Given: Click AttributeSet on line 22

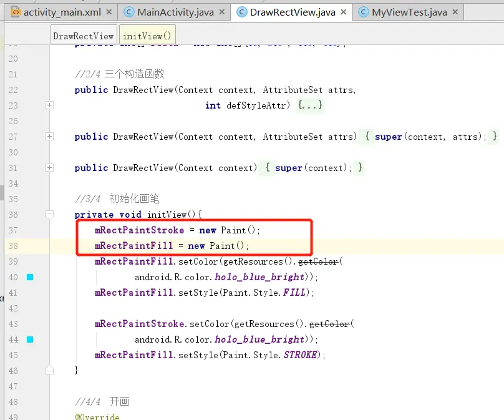Looking at the screenshot, I should [x=293, y=90].
